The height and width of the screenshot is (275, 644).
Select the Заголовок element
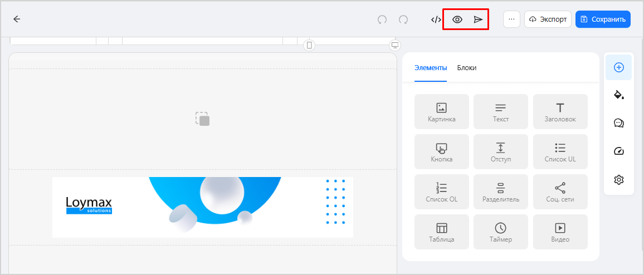click(560, 112)
